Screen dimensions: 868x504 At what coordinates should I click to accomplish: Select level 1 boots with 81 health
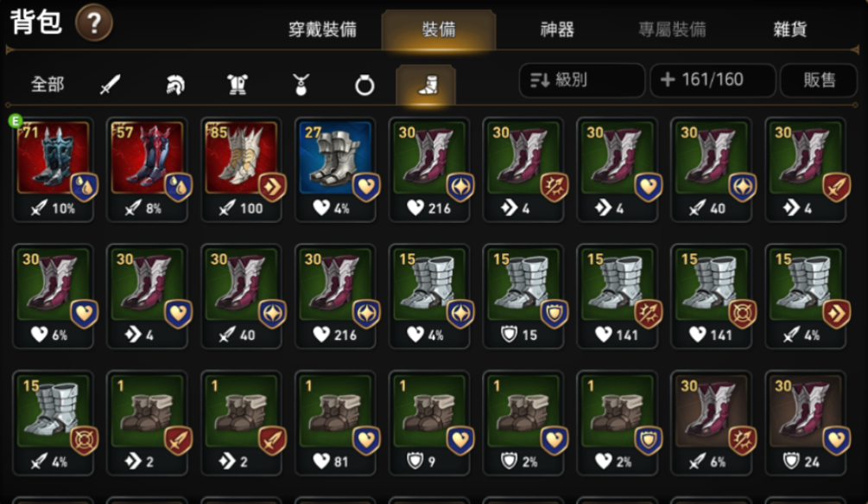335,423
